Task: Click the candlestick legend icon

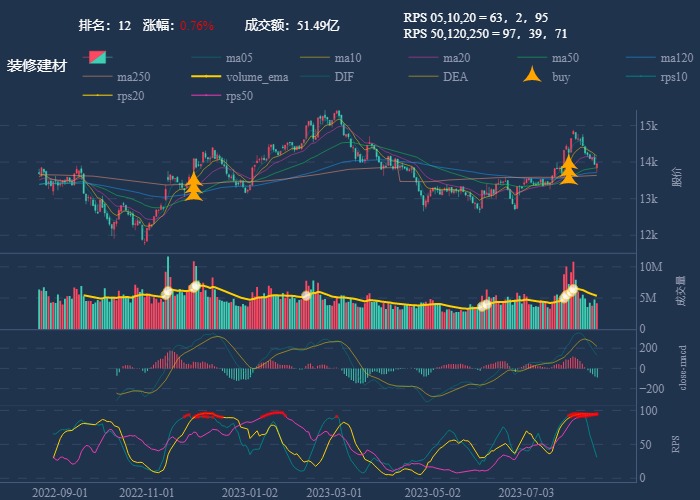Action: [98, 58]
